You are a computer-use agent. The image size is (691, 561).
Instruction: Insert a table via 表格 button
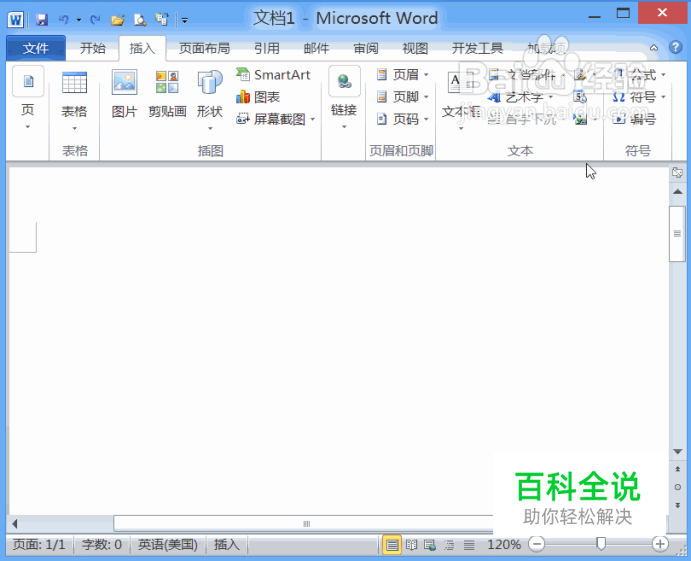[74, 101]
